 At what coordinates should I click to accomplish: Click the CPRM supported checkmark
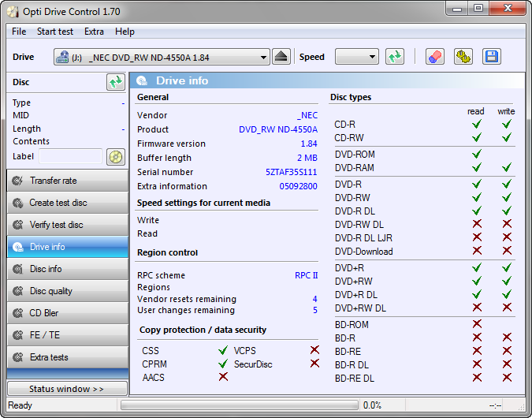(223, 364)
